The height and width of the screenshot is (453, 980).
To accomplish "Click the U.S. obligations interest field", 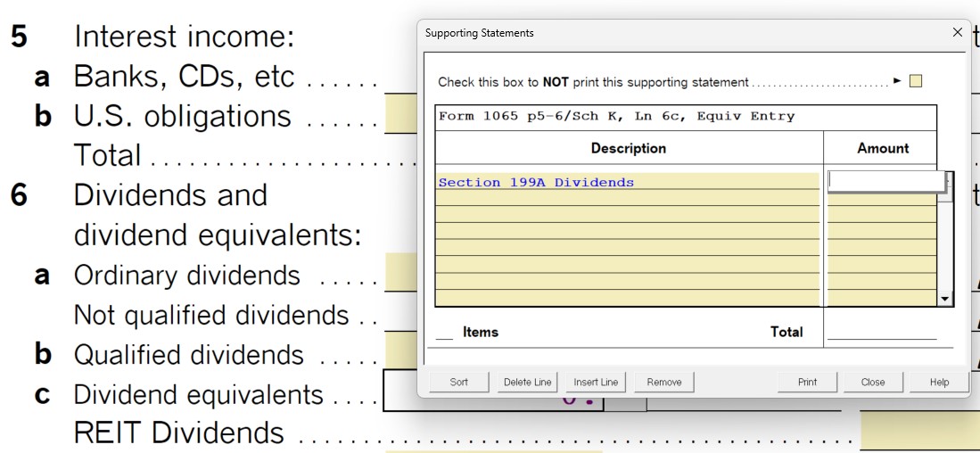I will [x=400, y=117].
